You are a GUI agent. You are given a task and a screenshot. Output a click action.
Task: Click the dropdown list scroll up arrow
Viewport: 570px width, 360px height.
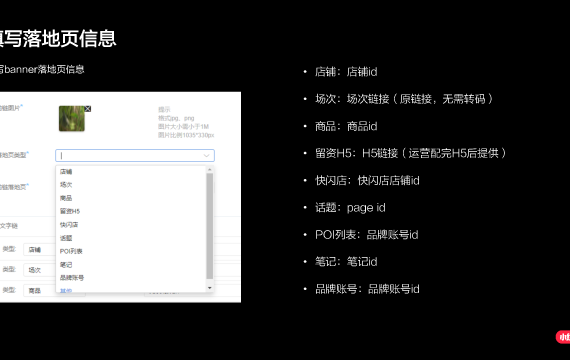pos(209,170)
